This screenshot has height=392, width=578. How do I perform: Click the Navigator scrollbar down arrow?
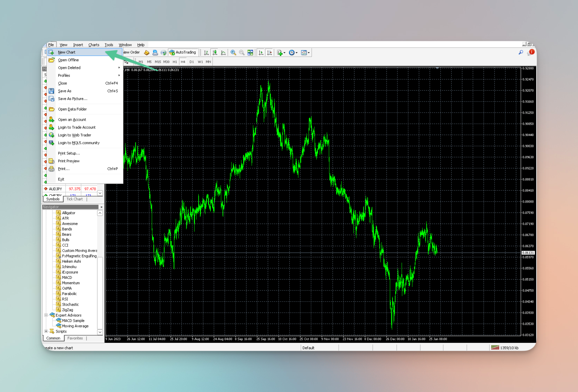click(100, 332)
